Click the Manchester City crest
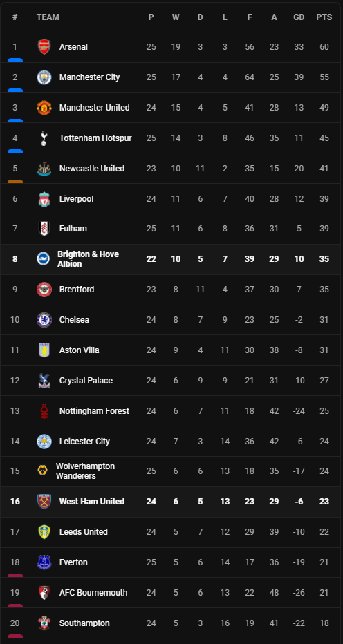343x644 pixels. [44, 77]
